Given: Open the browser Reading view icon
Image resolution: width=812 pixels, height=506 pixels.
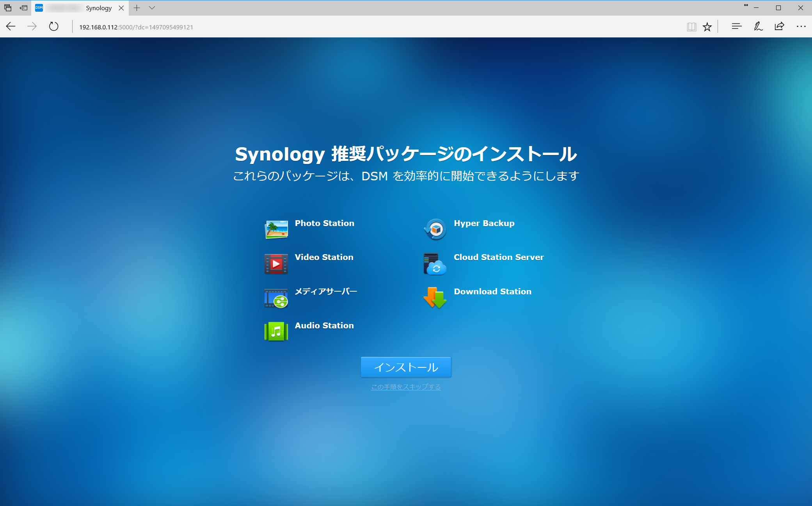Looking at the screenshot, I should click(x=691, y=27).
